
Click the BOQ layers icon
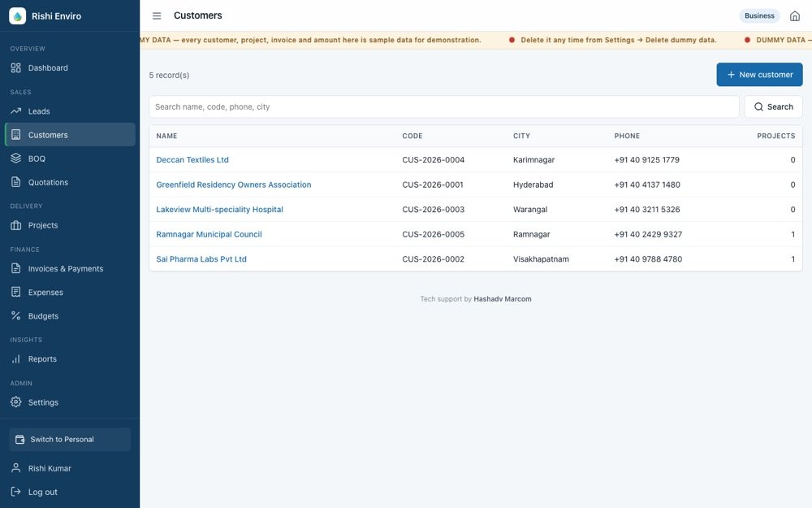point(16,158)
